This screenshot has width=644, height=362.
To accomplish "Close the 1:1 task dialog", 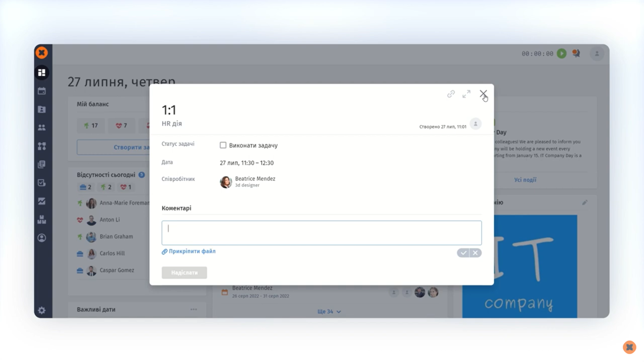I will pyautogui.click(x=483, y=94).
